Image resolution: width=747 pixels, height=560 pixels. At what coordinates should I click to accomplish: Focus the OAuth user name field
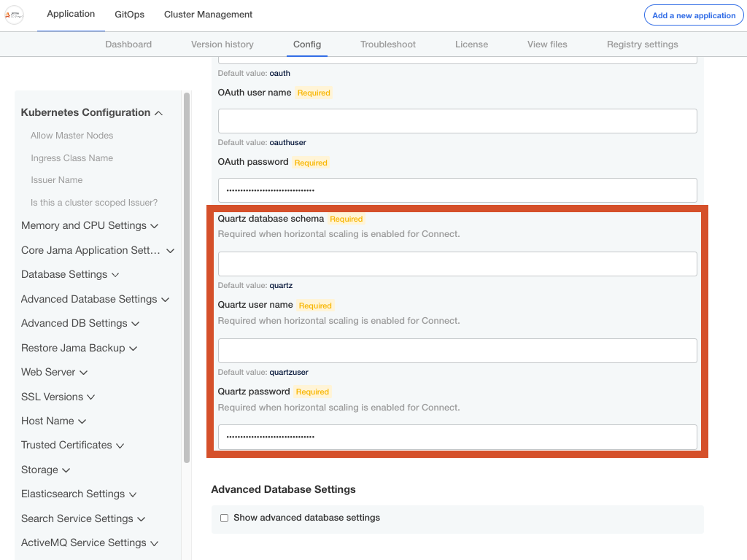coord(458,122)
